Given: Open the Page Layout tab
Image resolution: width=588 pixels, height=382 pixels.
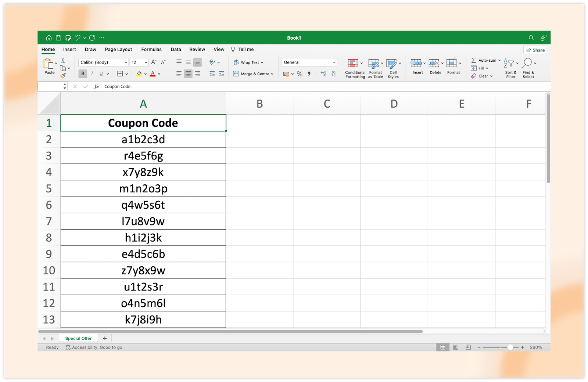Looking at the screenshot, I should [118, 50].
